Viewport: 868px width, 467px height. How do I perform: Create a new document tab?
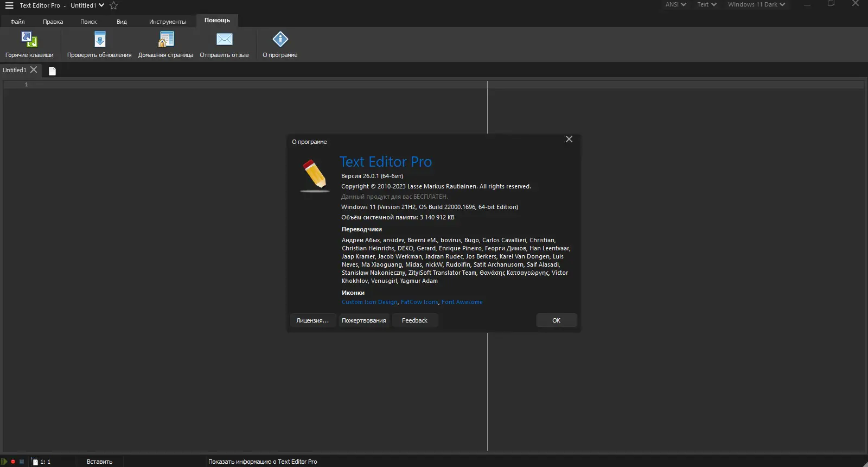52,71
